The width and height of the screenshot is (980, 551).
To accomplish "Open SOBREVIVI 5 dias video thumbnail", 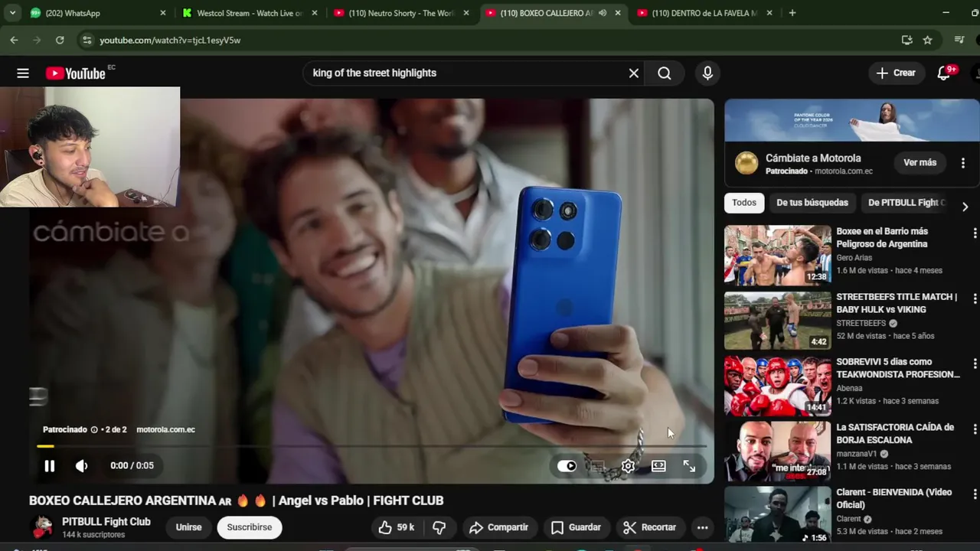I will tap(778, 386).
